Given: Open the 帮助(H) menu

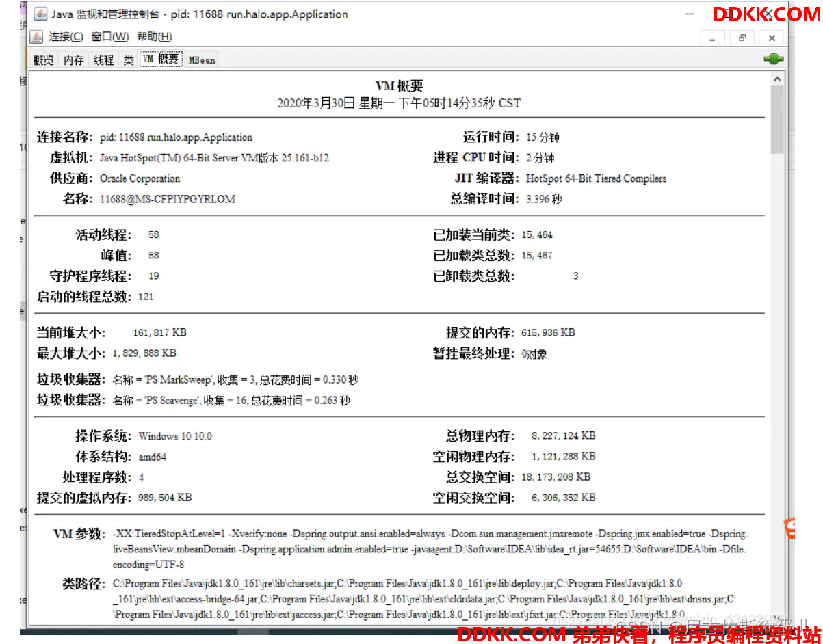Looking at the screenshot, I should (x=155, y=37).
